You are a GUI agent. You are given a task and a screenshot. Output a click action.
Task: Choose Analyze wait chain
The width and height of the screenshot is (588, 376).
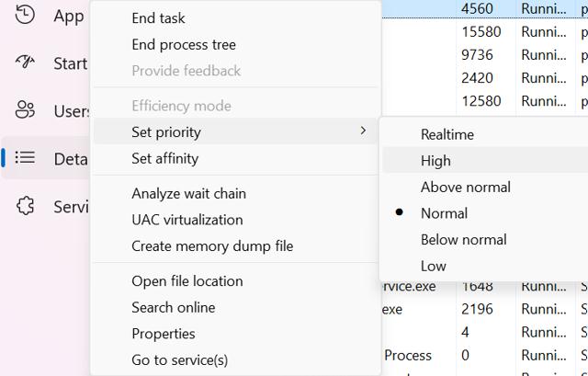click(188, 193)
